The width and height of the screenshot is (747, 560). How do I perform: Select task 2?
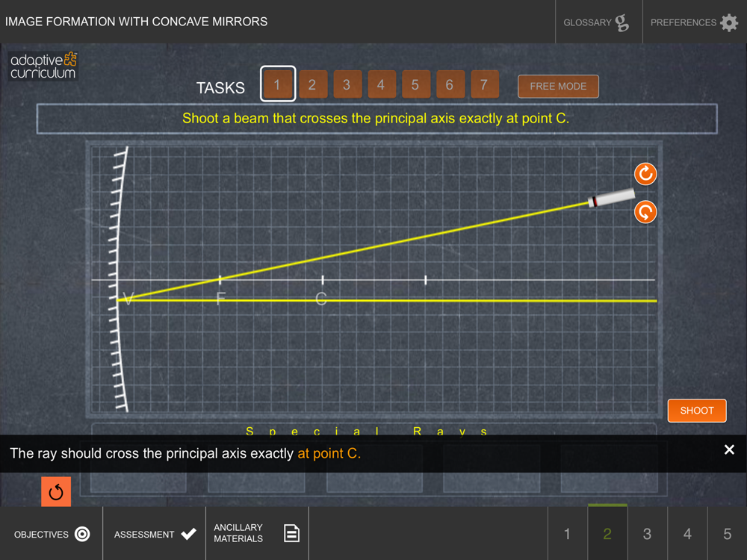pyautogui.click(x=312, y=85)
